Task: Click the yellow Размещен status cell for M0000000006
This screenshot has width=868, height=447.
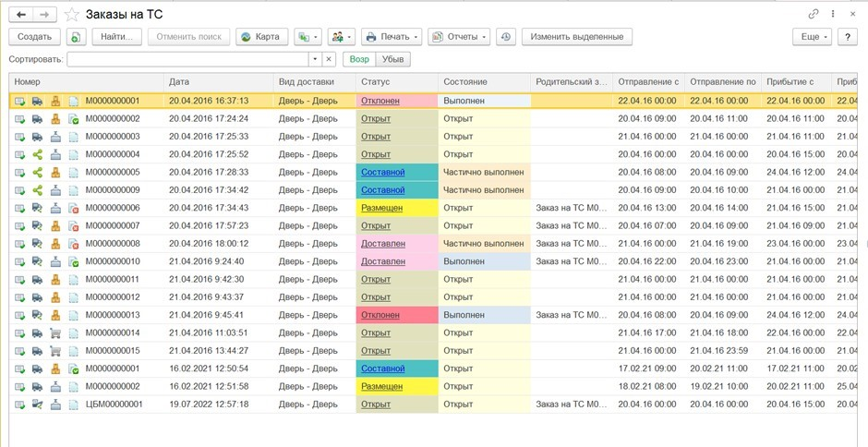Action: pyautogui.click(x=381, y=208)
